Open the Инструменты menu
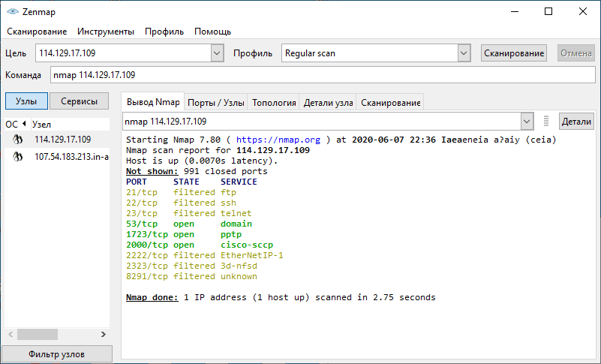Viewport: 601px width, 364px height. pos(106,32)
